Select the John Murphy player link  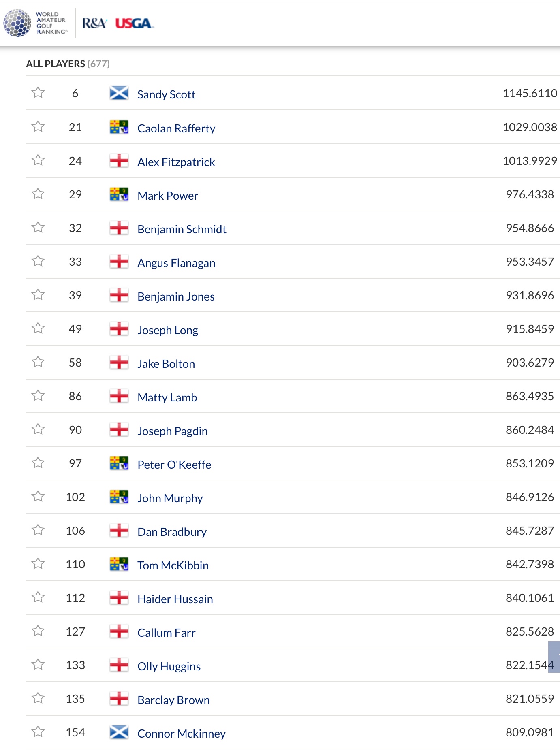(x=170, y=498)
